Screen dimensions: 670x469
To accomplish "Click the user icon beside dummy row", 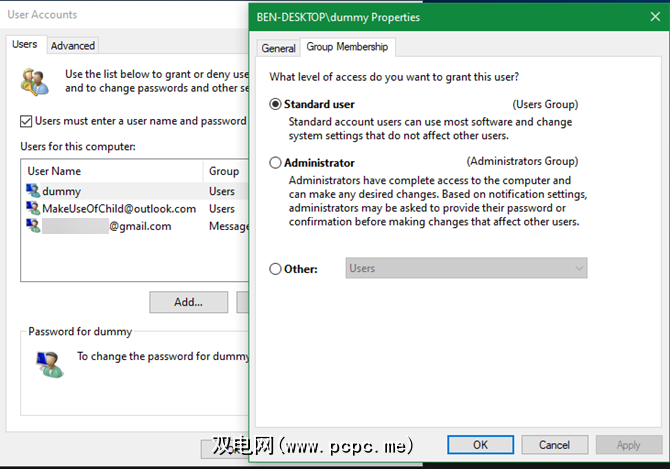I will click(x=33, y=191).
